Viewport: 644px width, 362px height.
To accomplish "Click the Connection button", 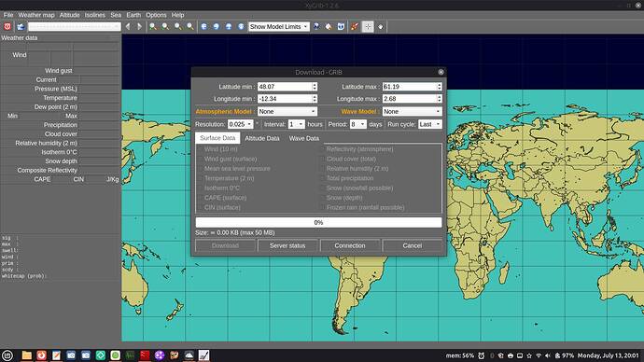I will click(x=349, y=246).
